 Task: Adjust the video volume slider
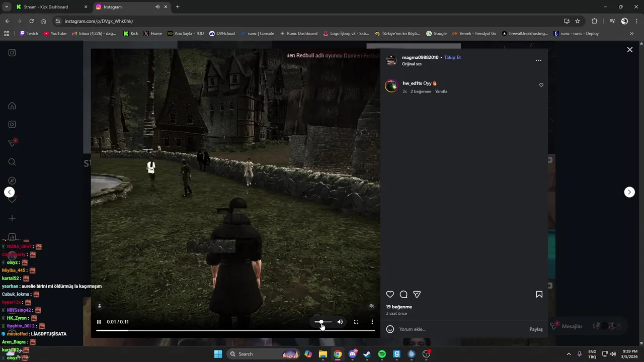tap(323, 322)
